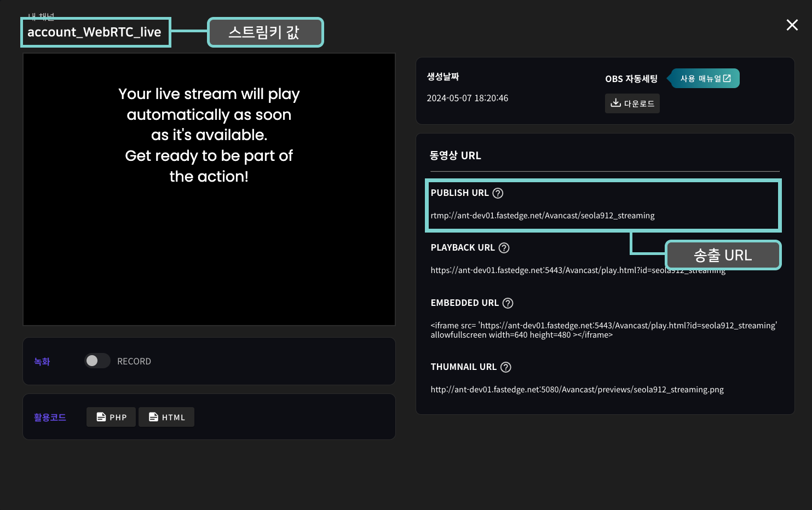
Task: Download the OBS auto-setting file
Action: point(632,103)
